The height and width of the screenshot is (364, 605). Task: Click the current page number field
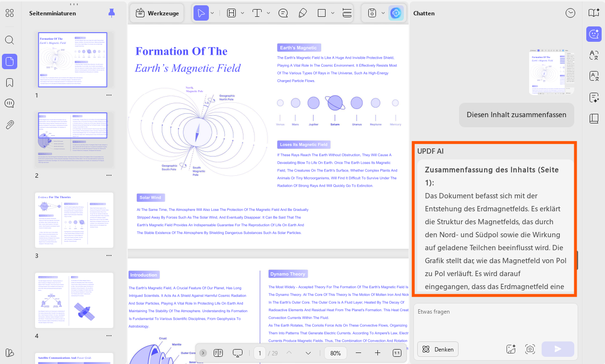tap(260, 353)
